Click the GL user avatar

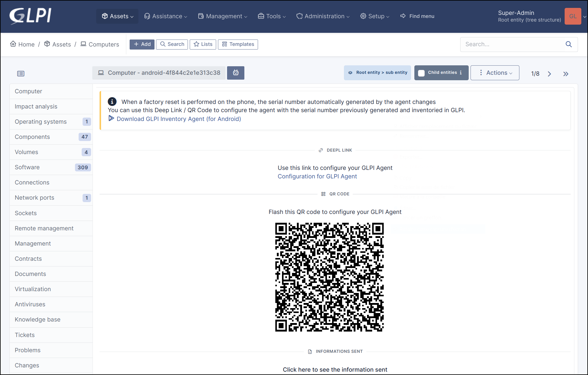pyautogui.click(x=573, y=16)
